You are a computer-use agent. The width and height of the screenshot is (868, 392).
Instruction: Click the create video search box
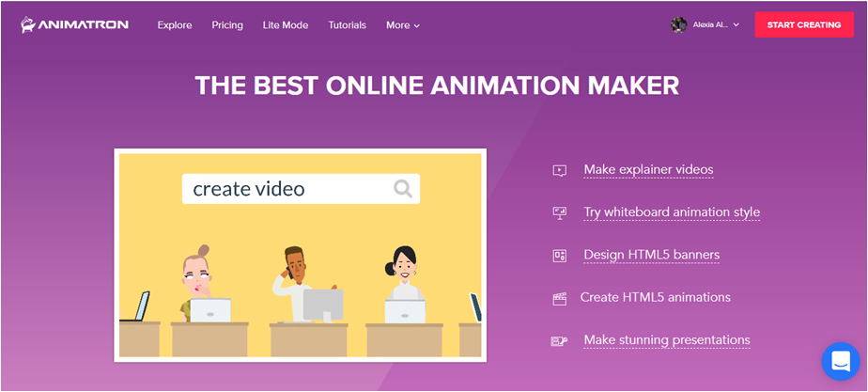(301, 189)
